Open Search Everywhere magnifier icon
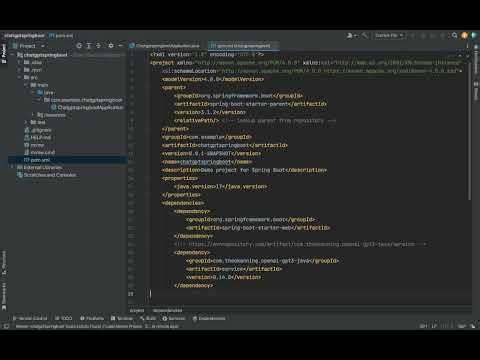Image resolution: width=480 pixels, height=360 pixels. click(x=455, y=35)
